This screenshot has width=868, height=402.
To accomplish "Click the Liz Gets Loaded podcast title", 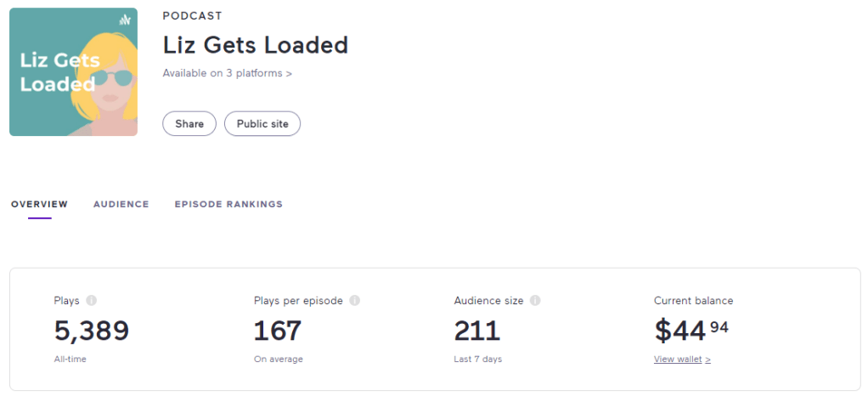I will coord(255,44).
